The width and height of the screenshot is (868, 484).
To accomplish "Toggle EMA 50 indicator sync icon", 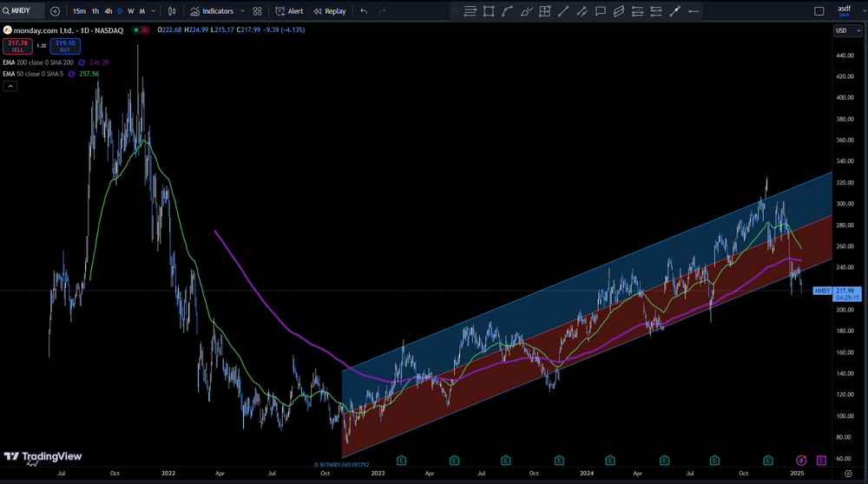I will [71, 74].
